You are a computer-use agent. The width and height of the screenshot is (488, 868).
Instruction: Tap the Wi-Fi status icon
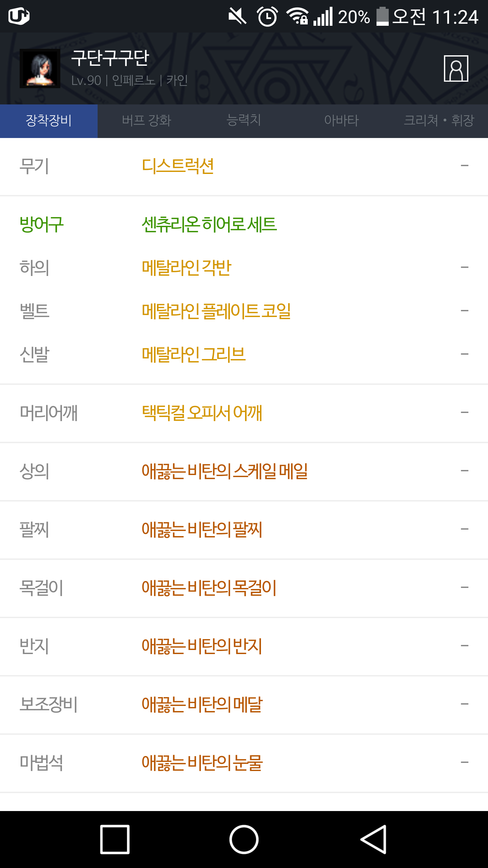pyautogui.click(x=297, y=16)
